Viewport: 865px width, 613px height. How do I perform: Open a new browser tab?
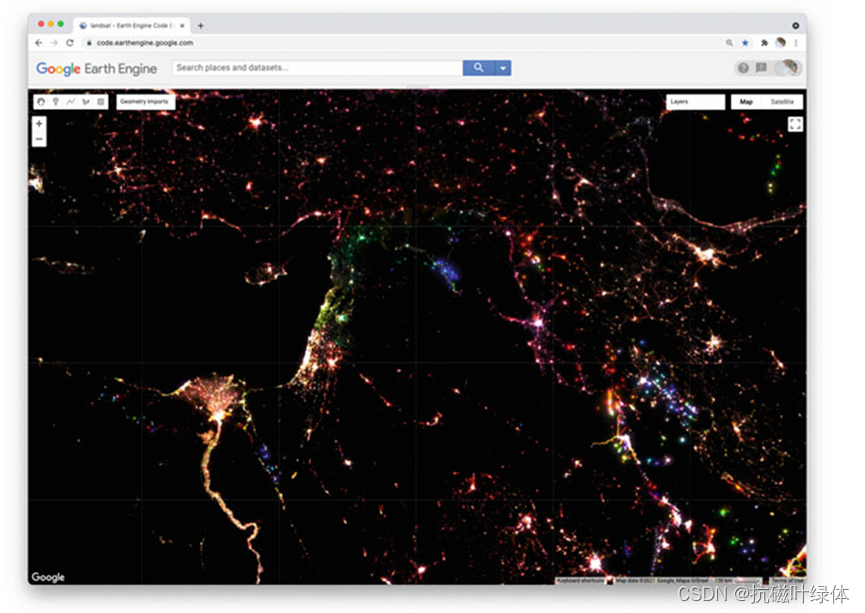pos(200,25)
